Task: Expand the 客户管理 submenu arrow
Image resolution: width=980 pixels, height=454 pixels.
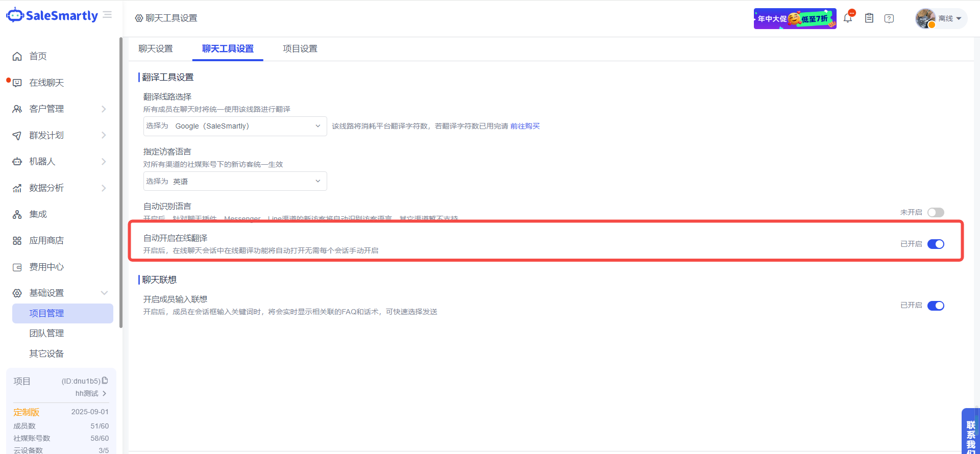Action: [x=104, y=109]
